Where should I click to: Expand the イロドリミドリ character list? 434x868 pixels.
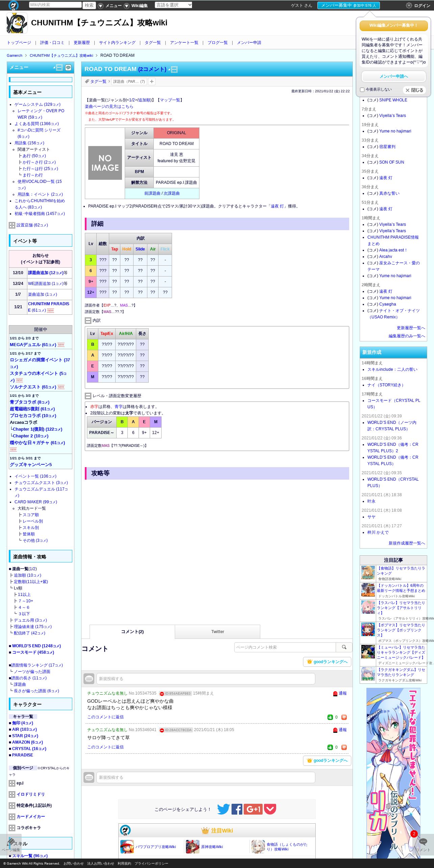[12, 794]
